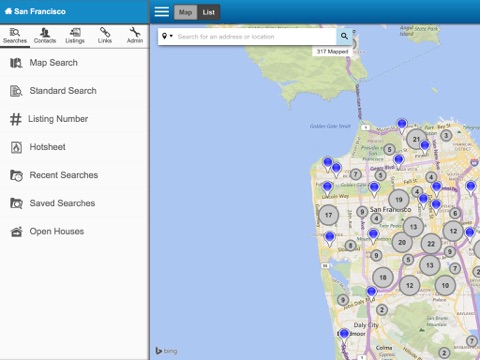Image resolution: width=480 pixels, height=360 pixels.
Task: Open the Links chain icon
Action: coord(105,36)
